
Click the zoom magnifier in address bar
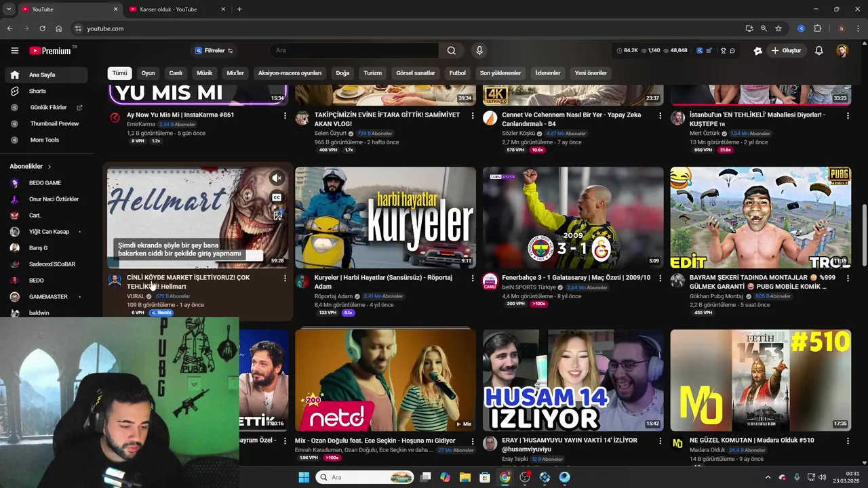coord(764,28)
